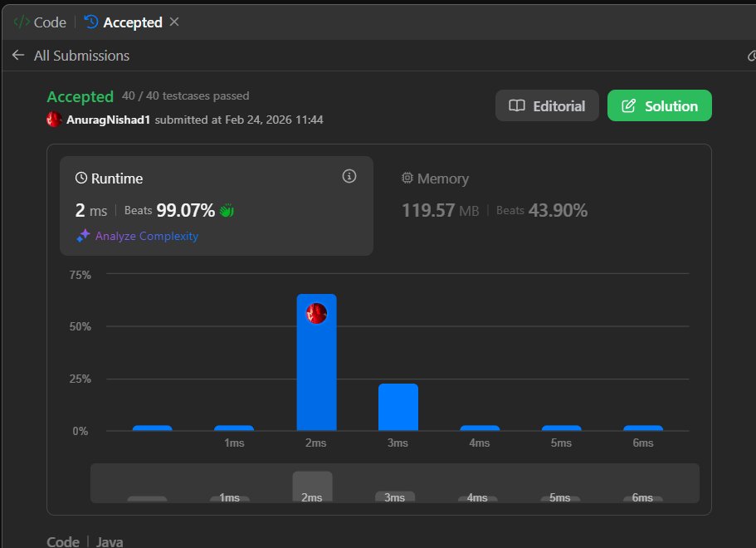Click Analyze Complexity link

click(x=147, y=236)
